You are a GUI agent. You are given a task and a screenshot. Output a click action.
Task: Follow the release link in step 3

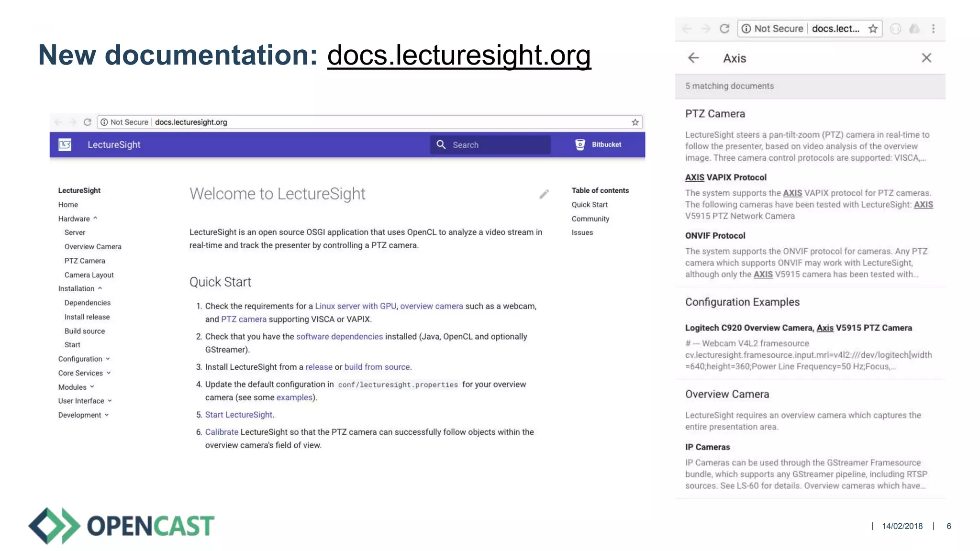point(319,367)
